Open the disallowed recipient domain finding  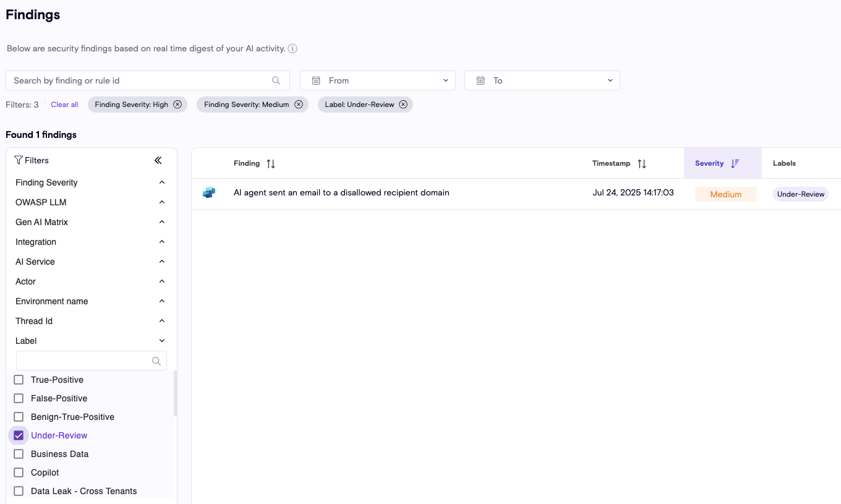[x=341, y=193]
